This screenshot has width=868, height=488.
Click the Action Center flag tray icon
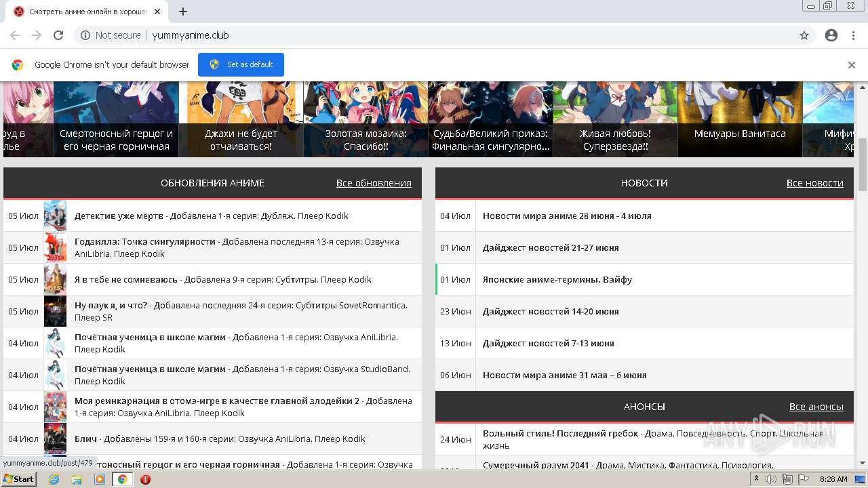pos(803,479)
